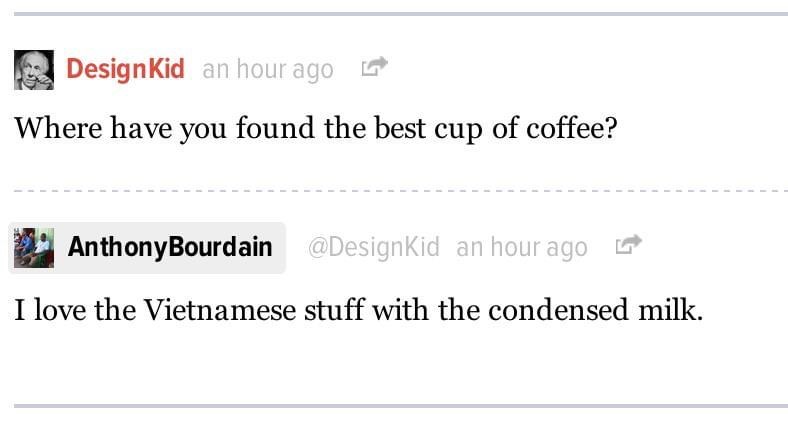
Task: Click the share icon on DesignKid's comment
Action: (374, 68)
